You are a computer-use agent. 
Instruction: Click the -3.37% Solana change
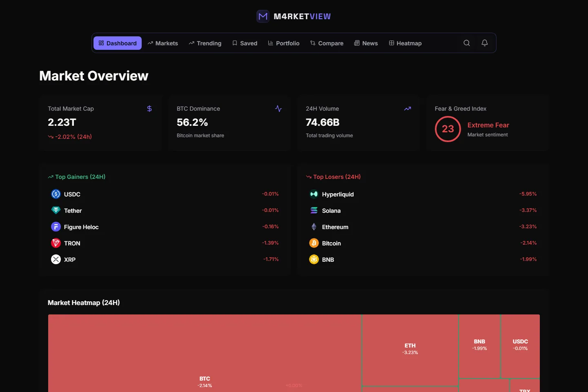point(528,210)
